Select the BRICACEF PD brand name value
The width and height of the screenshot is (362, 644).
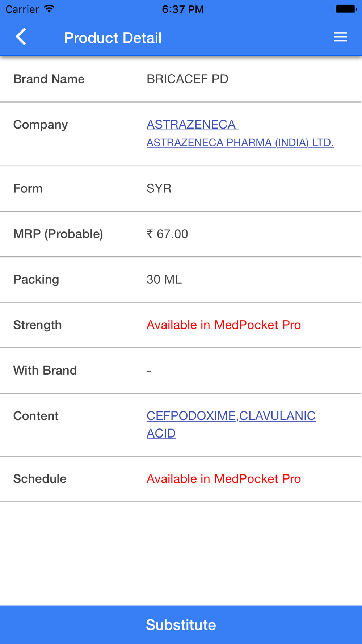click(187, 79)
